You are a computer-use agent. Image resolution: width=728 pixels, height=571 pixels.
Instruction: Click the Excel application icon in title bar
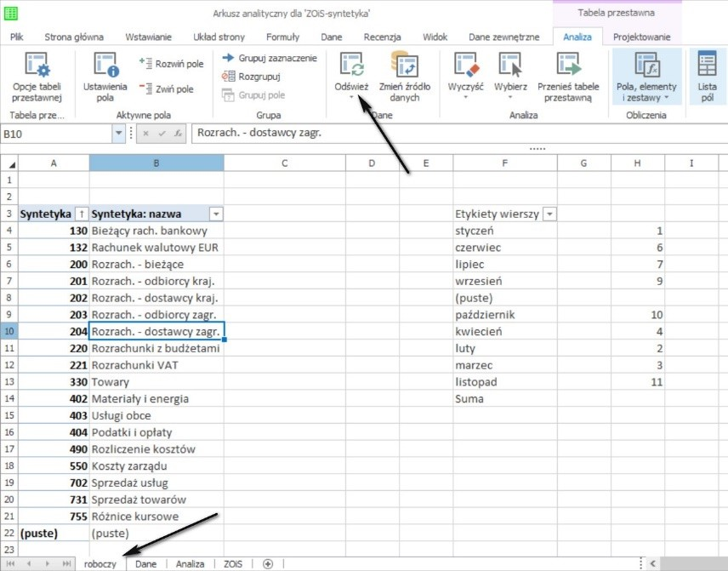tap(10, 14)
